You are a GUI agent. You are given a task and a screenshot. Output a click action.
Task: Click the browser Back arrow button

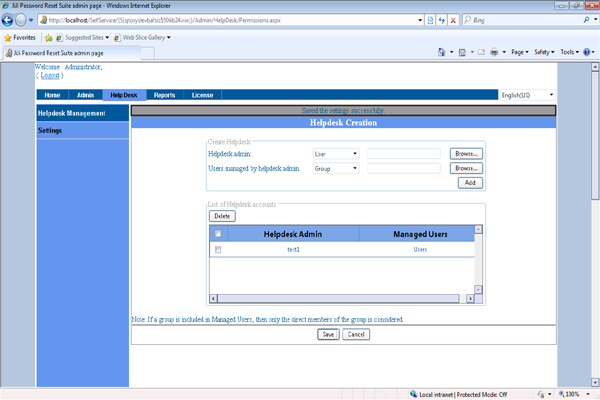(x=7, y=20)
